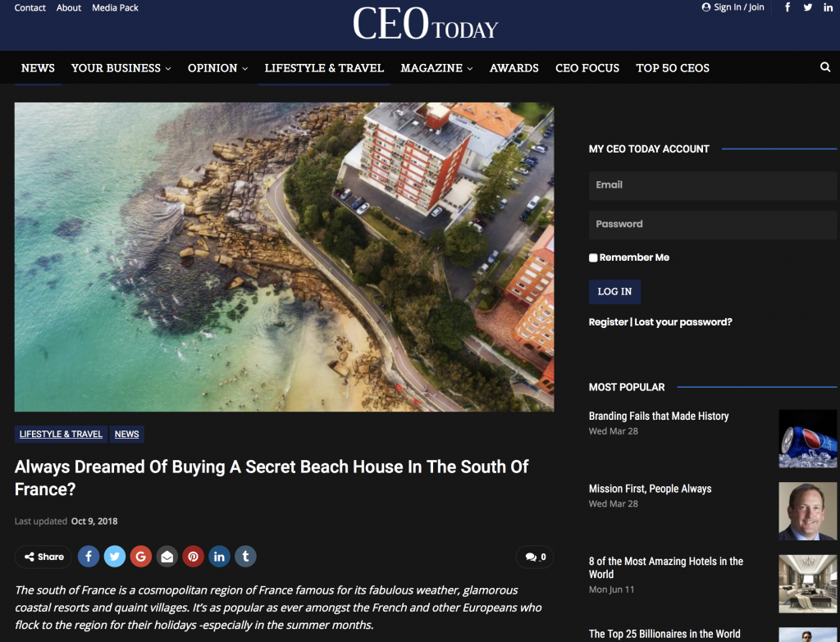Go to Top 50 CEOs section
Viewport: 840px width, 642px height.
click(x=673, y=68)
